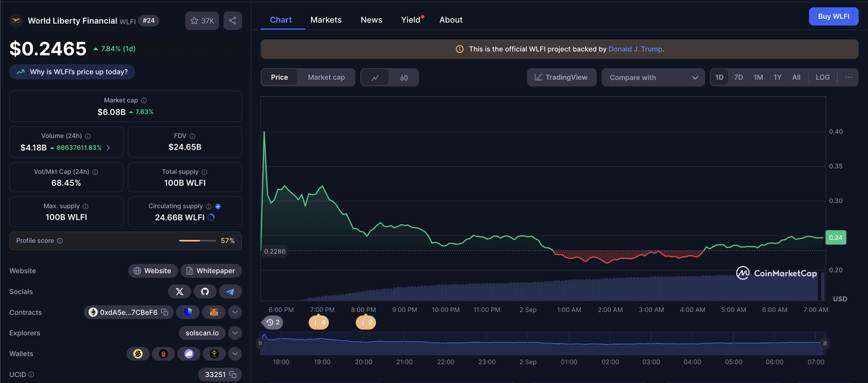Click right handle of chart range slider

coord(824,343)
